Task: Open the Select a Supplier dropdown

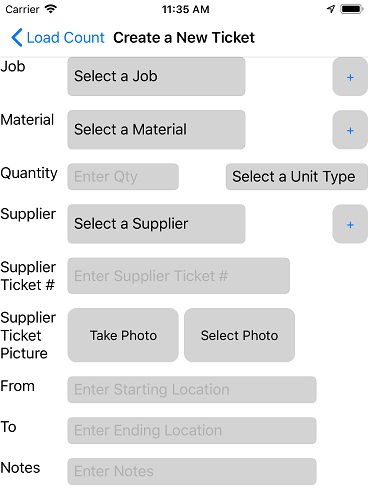Action: 156,224
